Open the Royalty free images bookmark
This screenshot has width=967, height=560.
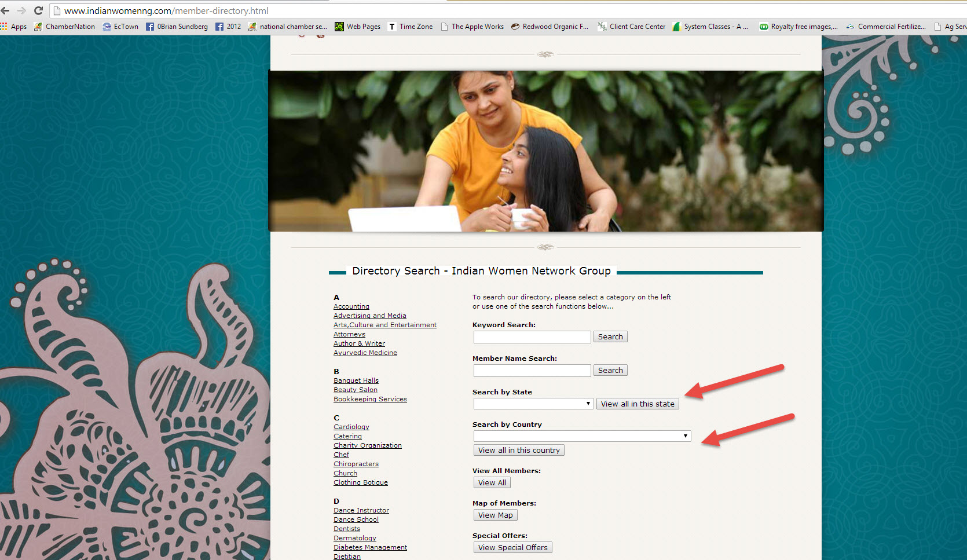(798, 27)
